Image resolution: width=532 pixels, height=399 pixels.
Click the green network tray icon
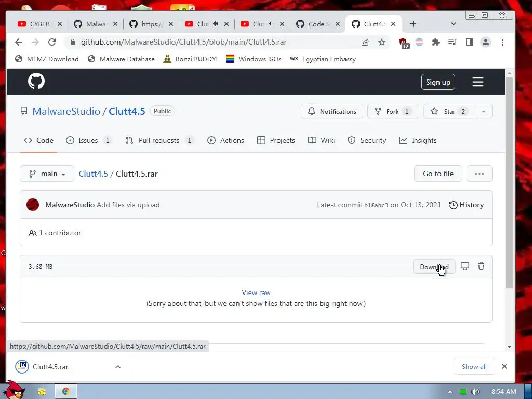click(462, 392)
